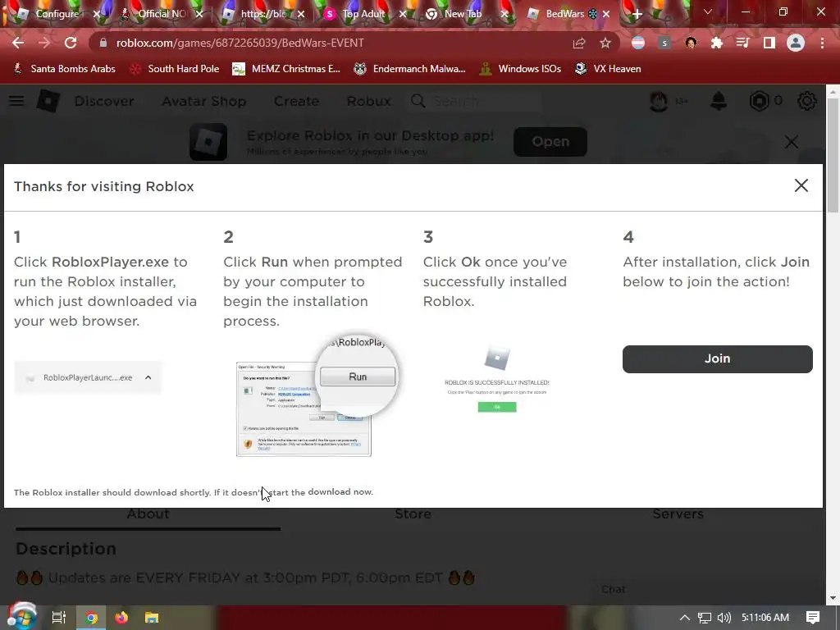Launch Firefox from the taskbar
This screenshot has width=840, height=630.
click(x=121, y=618)
